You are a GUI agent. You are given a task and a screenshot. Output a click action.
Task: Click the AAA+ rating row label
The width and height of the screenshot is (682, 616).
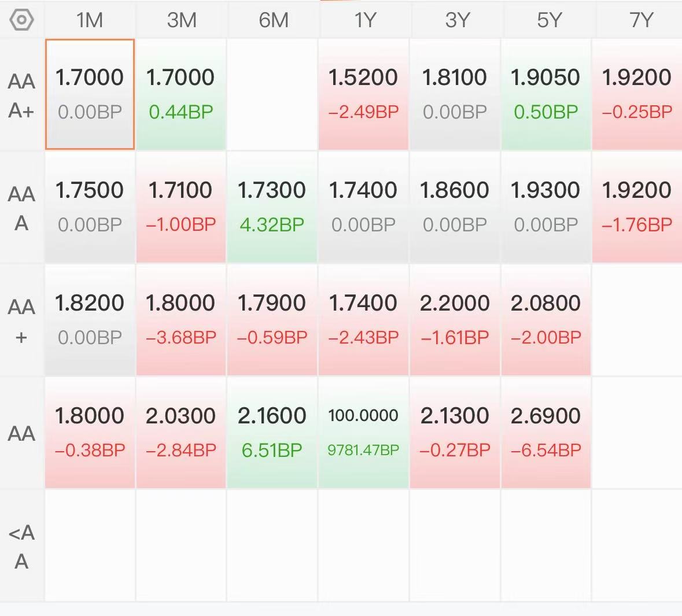click(21, 95)
